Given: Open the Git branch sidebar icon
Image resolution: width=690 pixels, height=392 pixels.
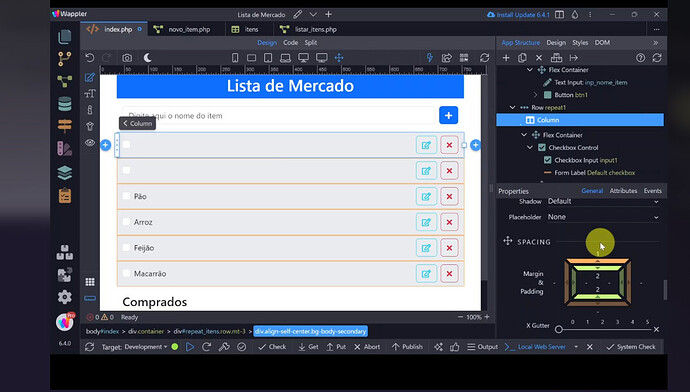Looking at the screenshot, I should click(x=65, y=59).
